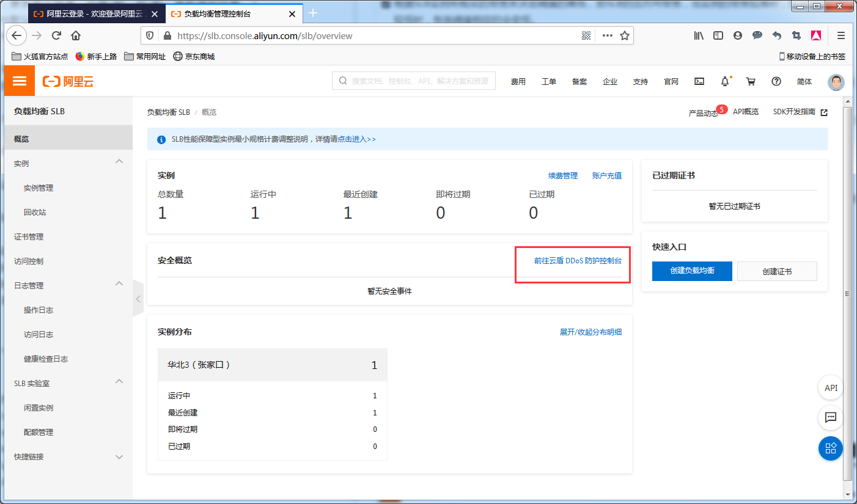
Task: Open the 前往云盾 DDoS 防护控制台 link
Action: 577,261
